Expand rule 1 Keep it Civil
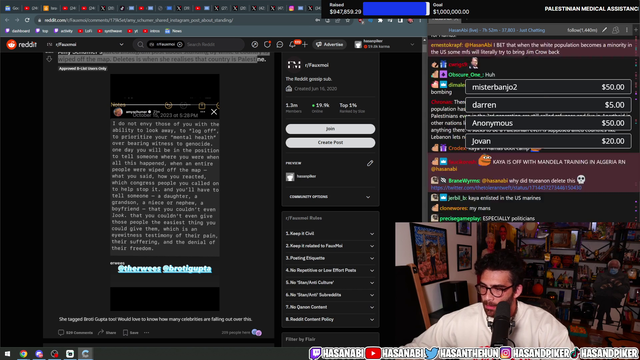 click(x=330, y=234)
